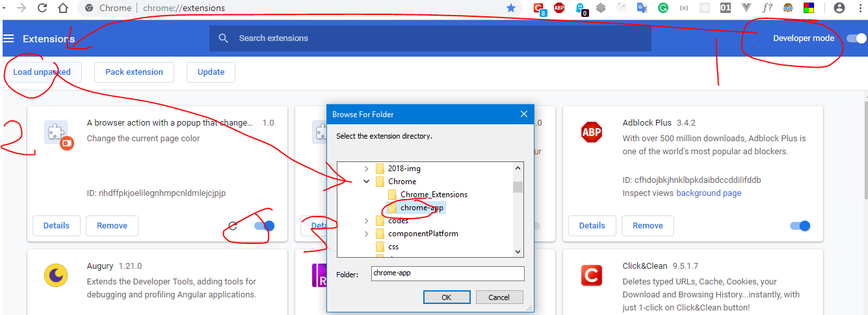The image size is (868, 315).
Task: Open Ghostery ghost extension icon
Action: click(x=580, y=8)
